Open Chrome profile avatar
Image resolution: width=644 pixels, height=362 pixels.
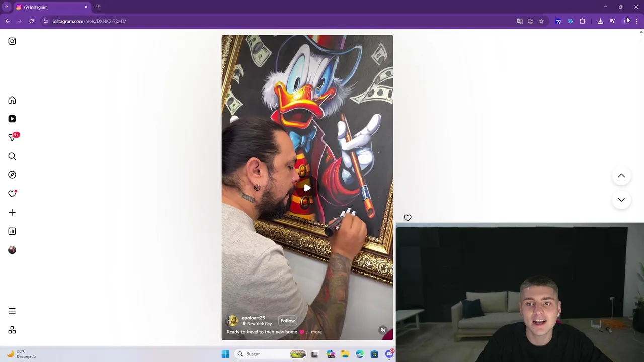coord(625,21)
